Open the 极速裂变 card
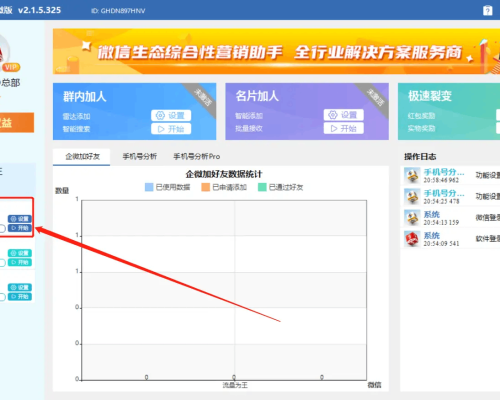Screen dimensions: 500x400 (x=449, y=111)
